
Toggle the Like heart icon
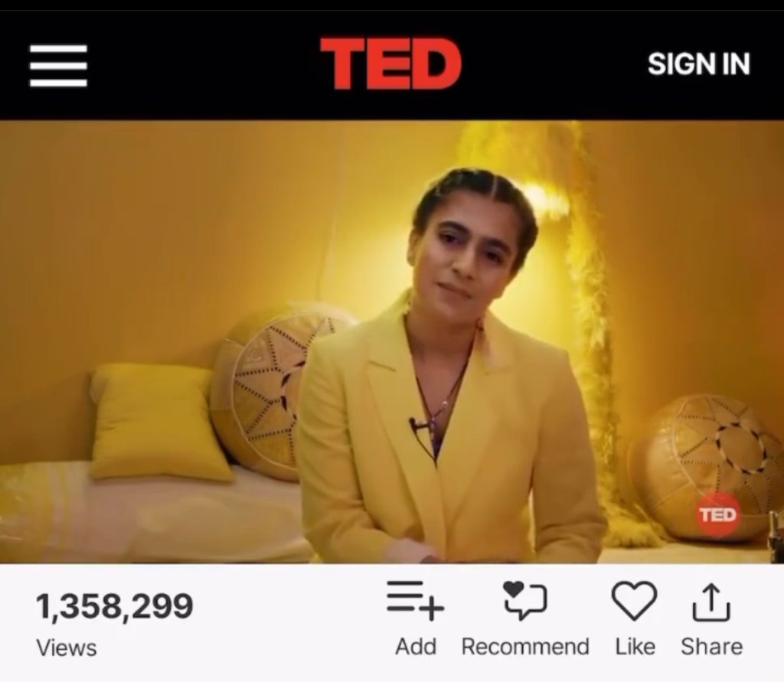[x=634, y=601]
